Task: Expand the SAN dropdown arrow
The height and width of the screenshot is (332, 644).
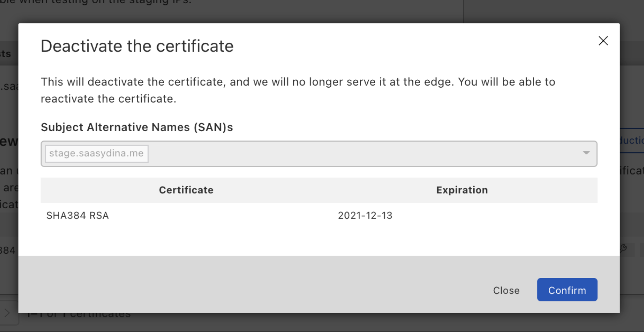Action: pos(586,153)
